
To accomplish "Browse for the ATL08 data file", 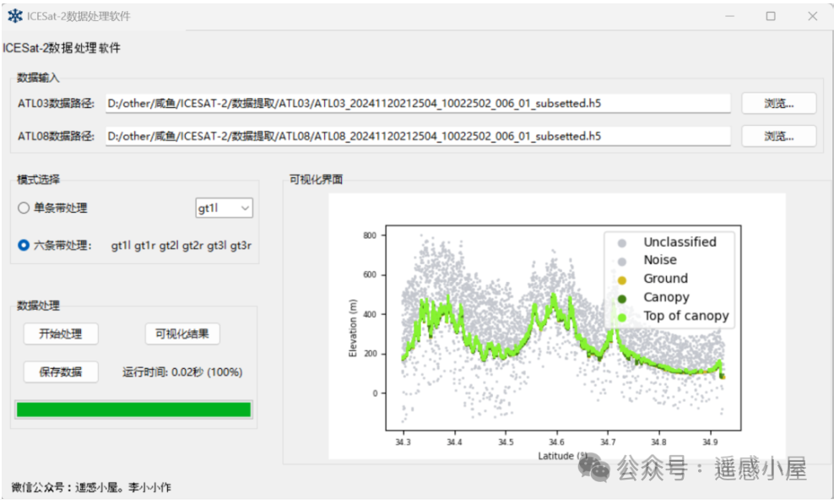I will click(x=778, y=136).
